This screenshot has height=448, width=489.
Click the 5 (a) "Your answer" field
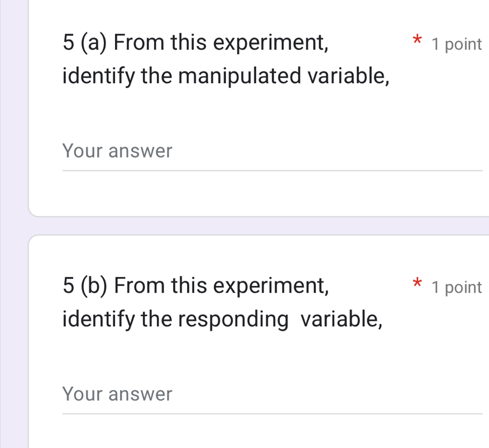(x=272, y=151)
